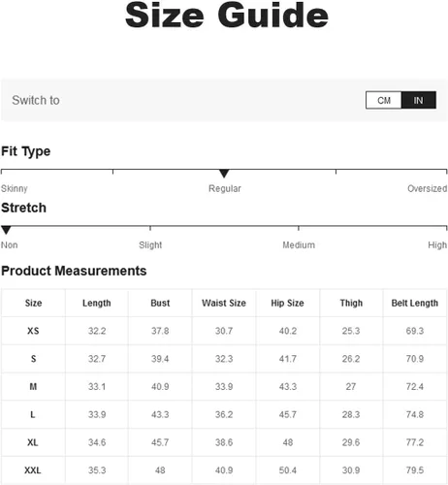Click the Skinny fit label
This screenshot has width=448, height=485.
point(15,188)
